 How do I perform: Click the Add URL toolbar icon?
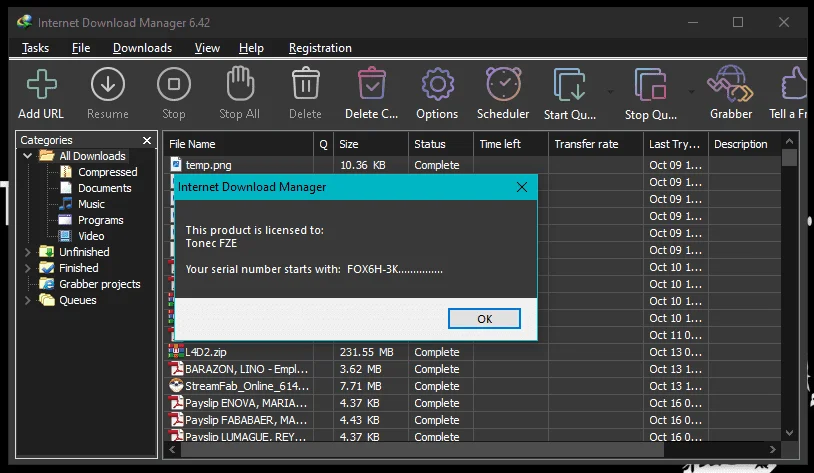tap(42, 85)
